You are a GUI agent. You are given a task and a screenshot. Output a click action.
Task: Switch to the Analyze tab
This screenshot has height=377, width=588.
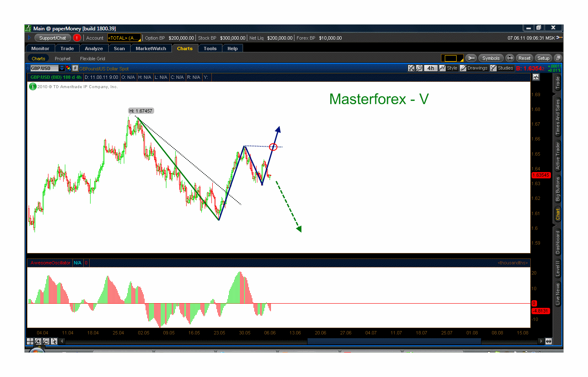pos(94,48)
